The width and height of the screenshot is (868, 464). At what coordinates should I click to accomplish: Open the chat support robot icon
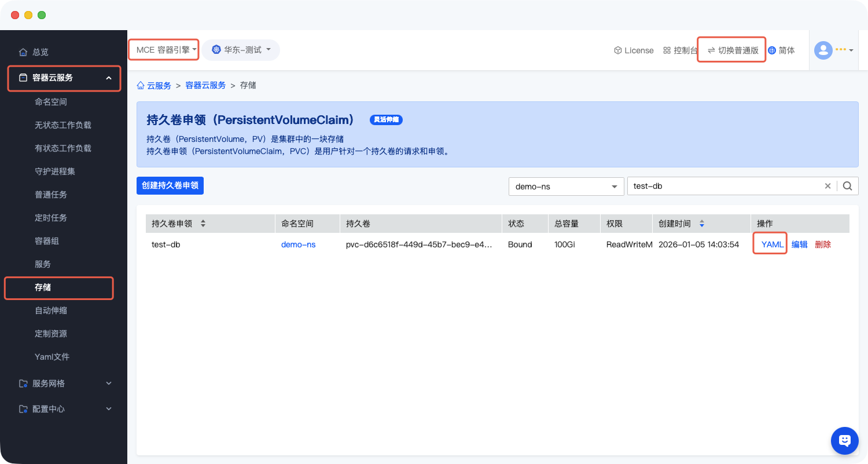[x=844, y=441]
